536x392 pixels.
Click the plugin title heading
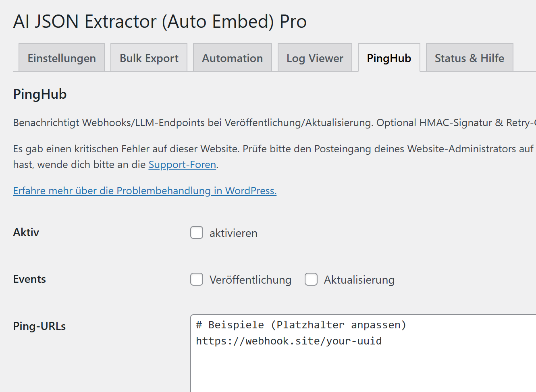tap(160, 21)
